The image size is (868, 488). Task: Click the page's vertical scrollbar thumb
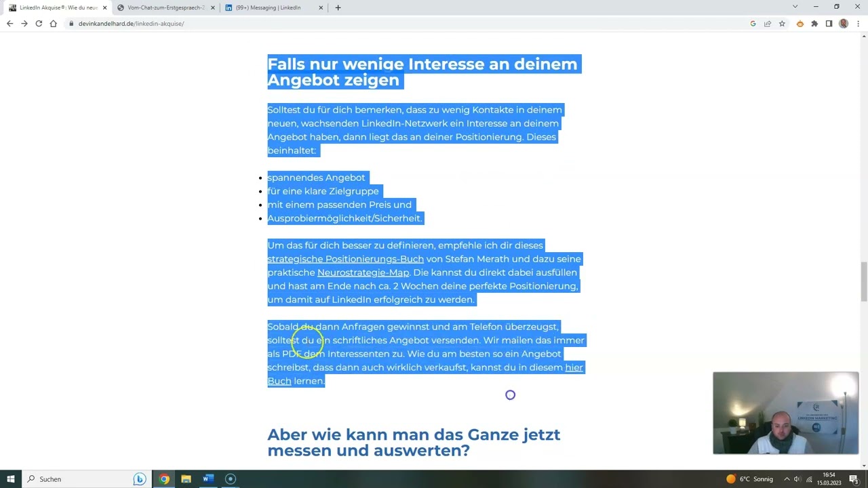click(x=864, y=281)
